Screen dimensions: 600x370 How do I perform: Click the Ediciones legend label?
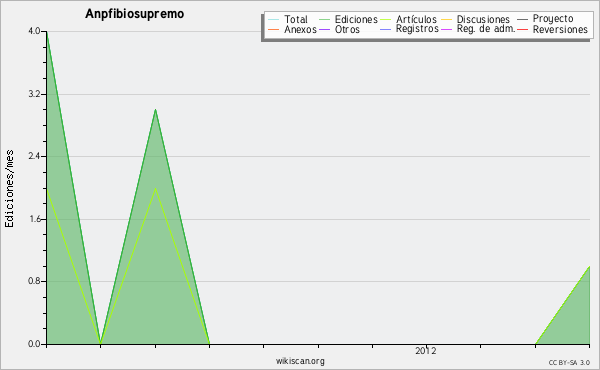356,19
